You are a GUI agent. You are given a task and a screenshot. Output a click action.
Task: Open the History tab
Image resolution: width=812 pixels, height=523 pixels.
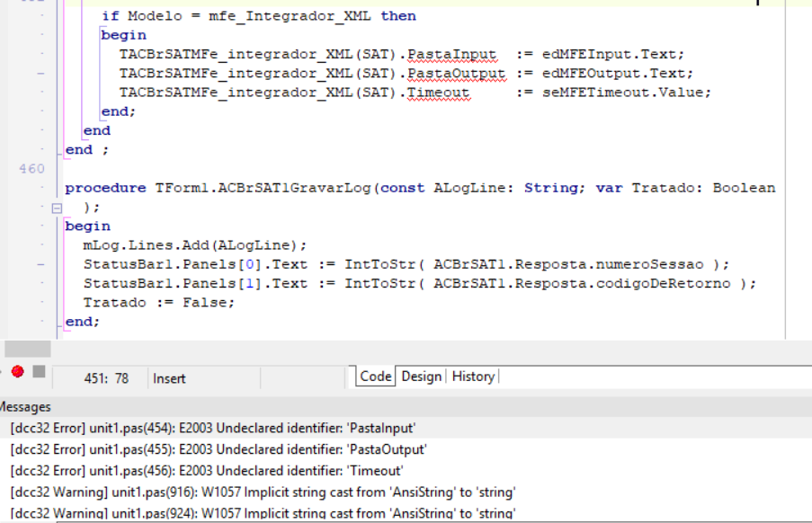473,377
